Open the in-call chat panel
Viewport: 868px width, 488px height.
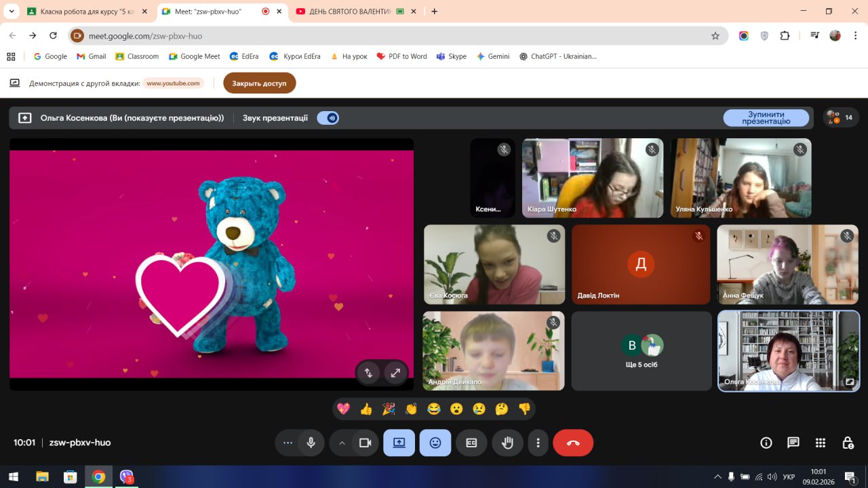click(793, 443)
